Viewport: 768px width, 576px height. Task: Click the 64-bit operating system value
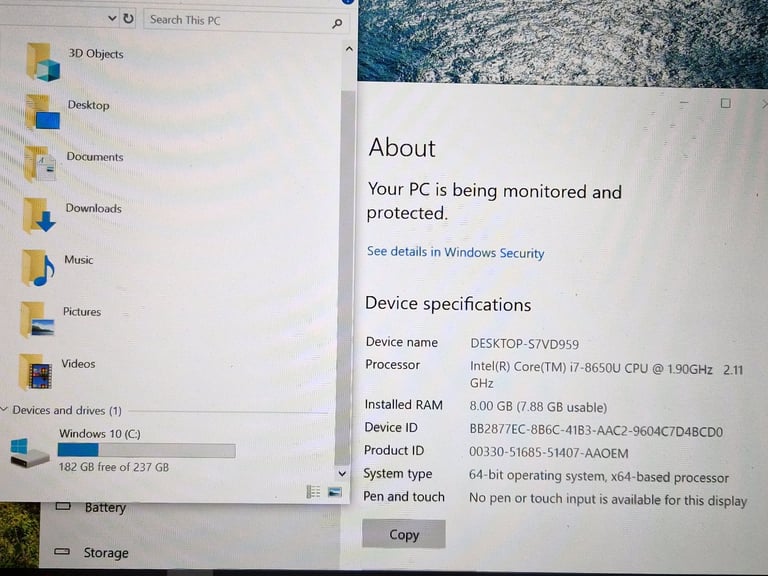(x=599, y=477)
